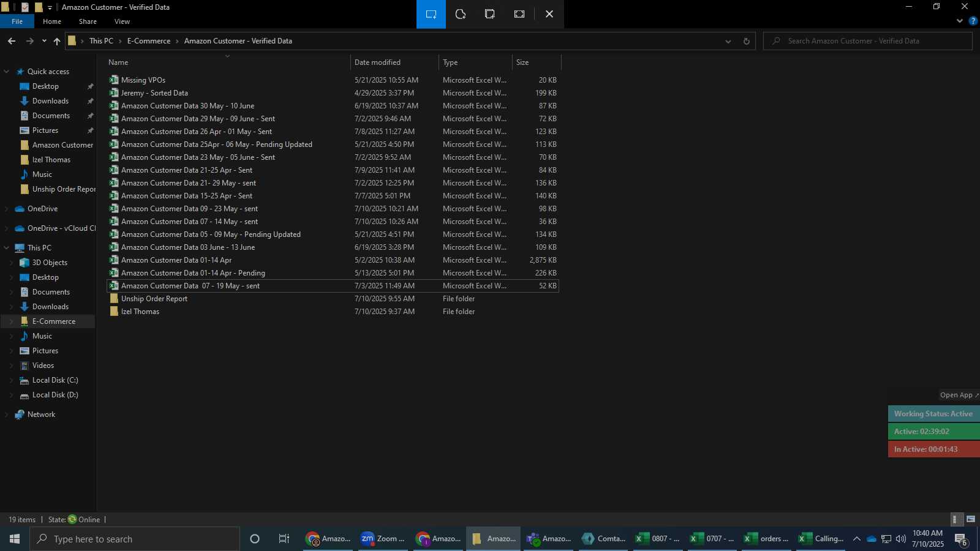980x551 pixels.
Task: Expand 3D Objects tree node
Action: tap(12, 263)
